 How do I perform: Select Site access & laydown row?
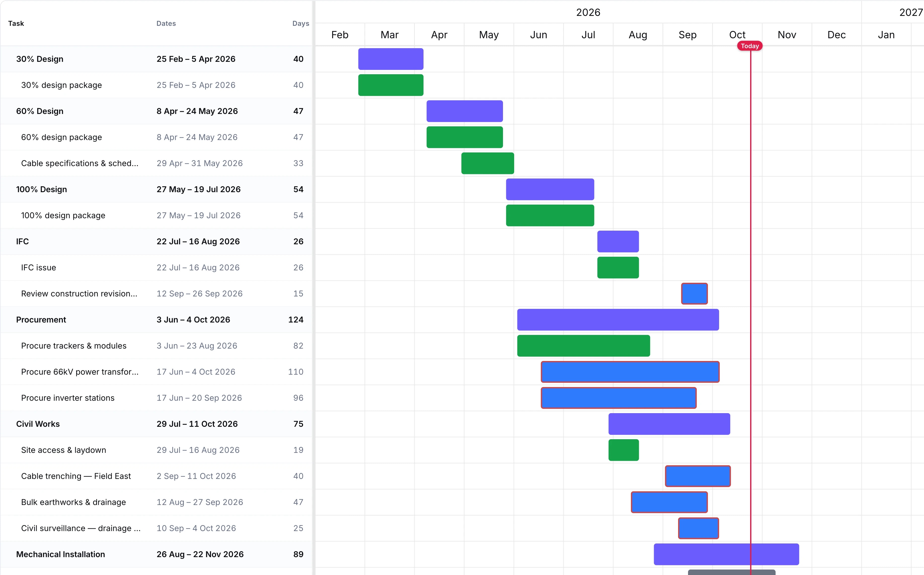(x=156, y=450)
